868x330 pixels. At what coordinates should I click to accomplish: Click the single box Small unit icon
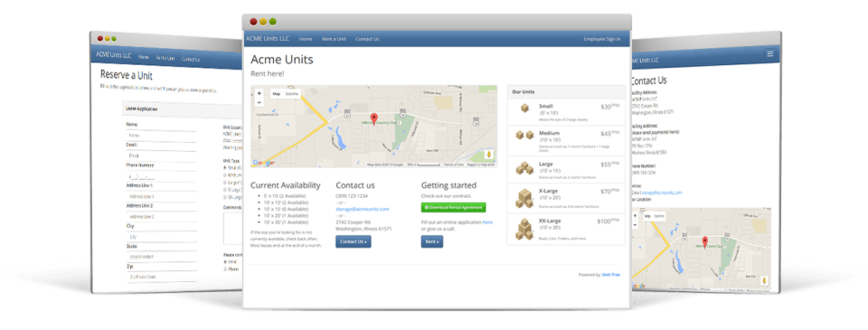tap(524, 108)
